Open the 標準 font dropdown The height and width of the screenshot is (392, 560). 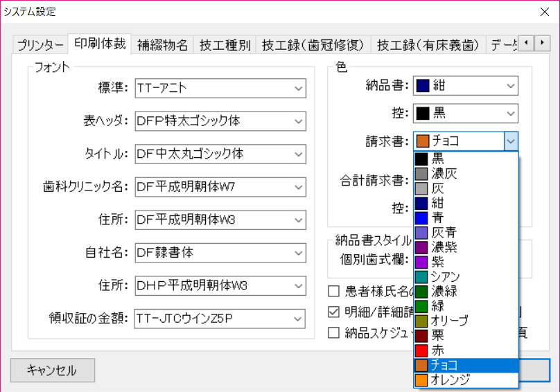[x=299, y=88]
